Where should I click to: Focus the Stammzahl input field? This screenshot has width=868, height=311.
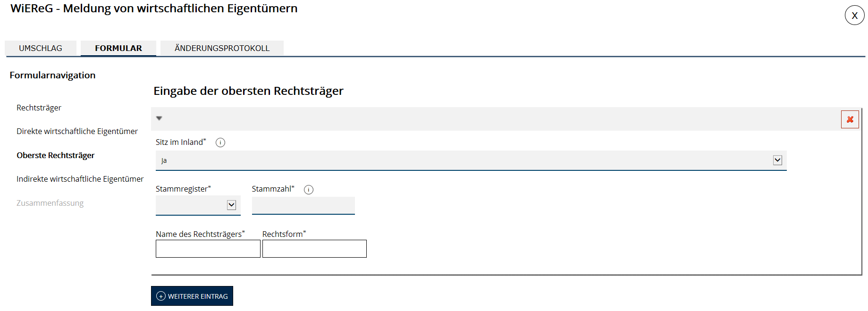coord(303,205)
